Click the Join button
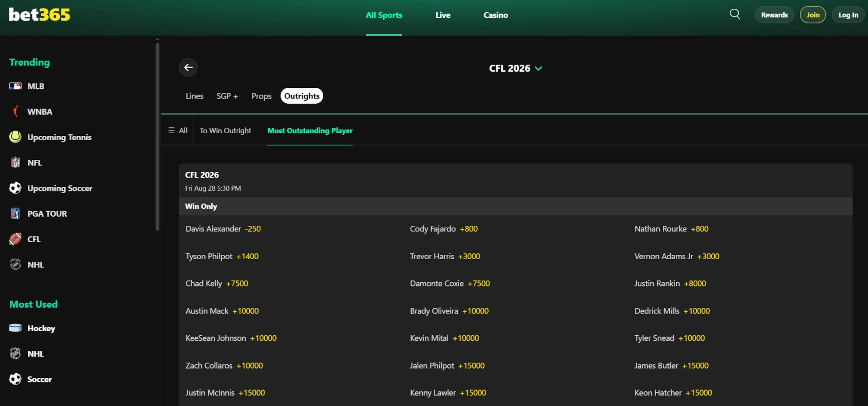This screenshot has height=406, width=868. 813,15
